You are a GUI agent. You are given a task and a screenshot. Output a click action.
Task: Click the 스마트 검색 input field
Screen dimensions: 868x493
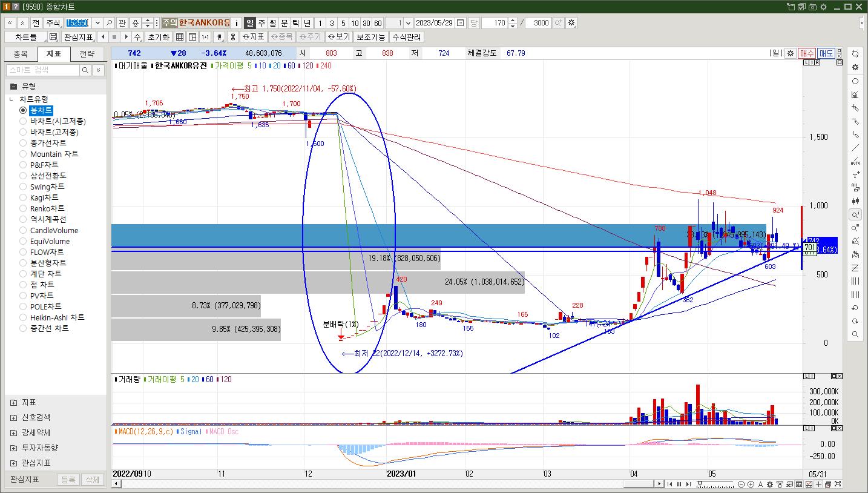click(x=43, y=70)
